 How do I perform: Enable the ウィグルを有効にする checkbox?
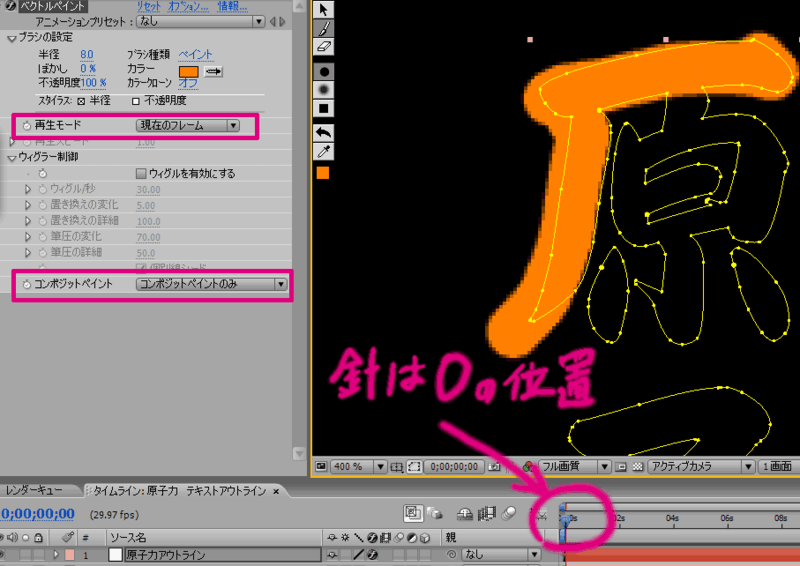(141, 174)
